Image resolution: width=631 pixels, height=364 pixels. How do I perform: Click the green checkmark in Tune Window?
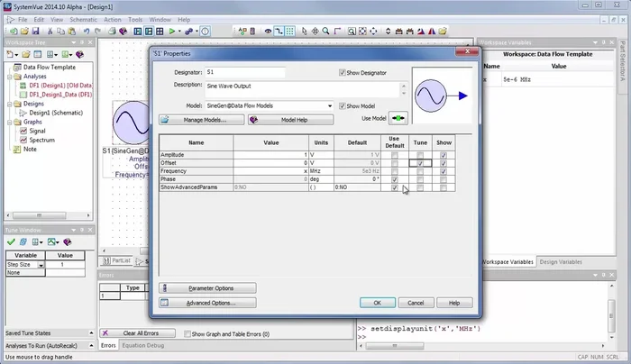point(10,241)
